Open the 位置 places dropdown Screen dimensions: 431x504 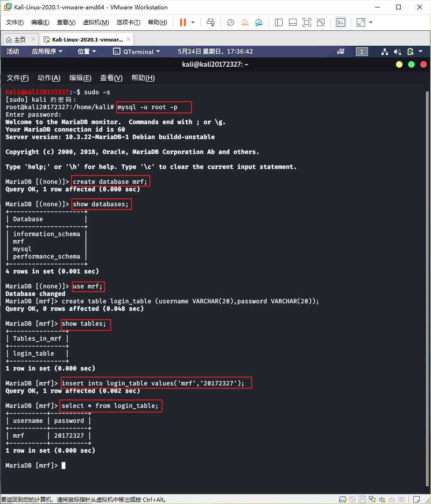pos(86,51)
